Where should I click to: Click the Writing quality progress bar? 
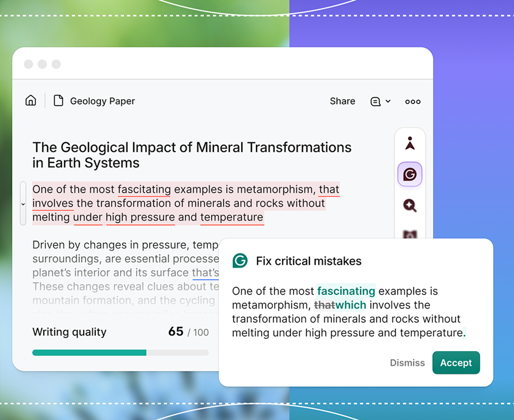click(120, 353)
